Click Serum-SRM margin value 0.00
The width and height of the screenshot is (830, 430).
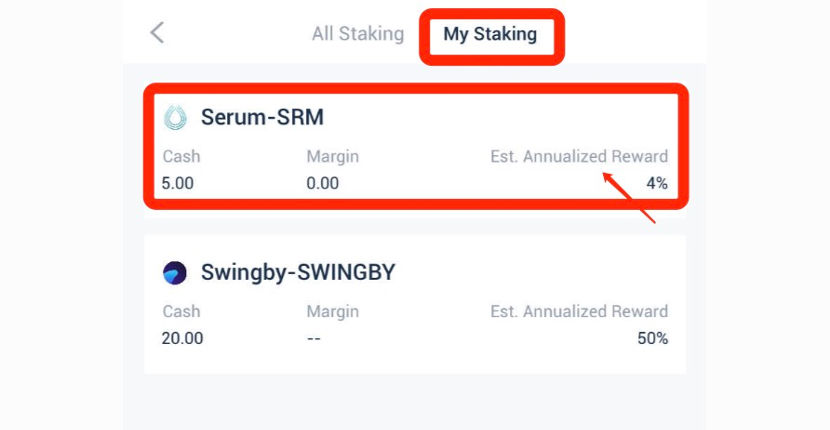click(323, 183)
